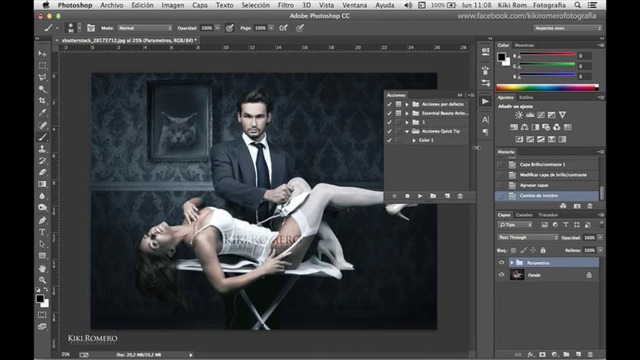Hide the Parametros layer group

(502, 263)
